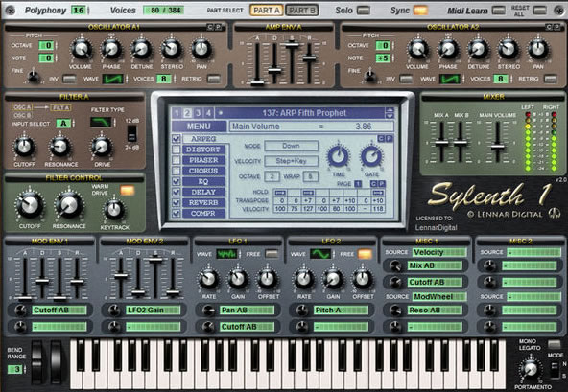Uncheck the Reverb effect checkbox
568x392 pixels.
(176, 202)
